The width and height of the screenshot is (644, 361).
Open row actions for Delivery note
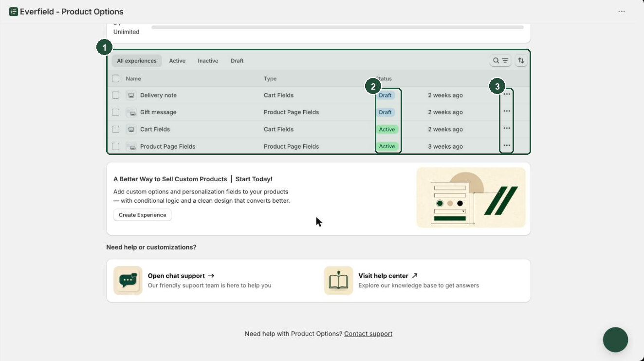pyautogui.click(x=507, y=95)
